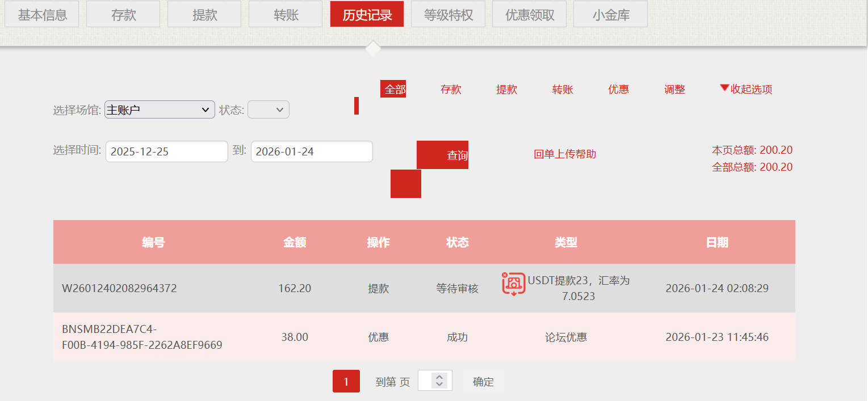Open the 主账户 venue selector dropdown

pyautogui.click(x=159, y=109)
